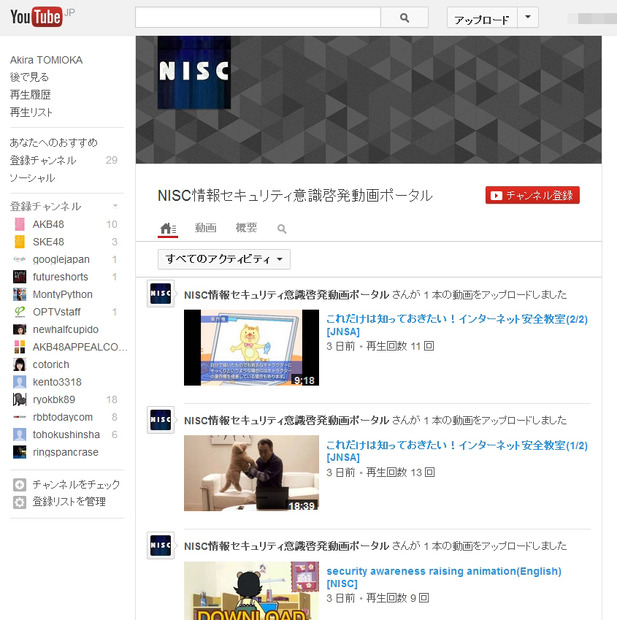Click inside the YouTube search field

[258, 18]
